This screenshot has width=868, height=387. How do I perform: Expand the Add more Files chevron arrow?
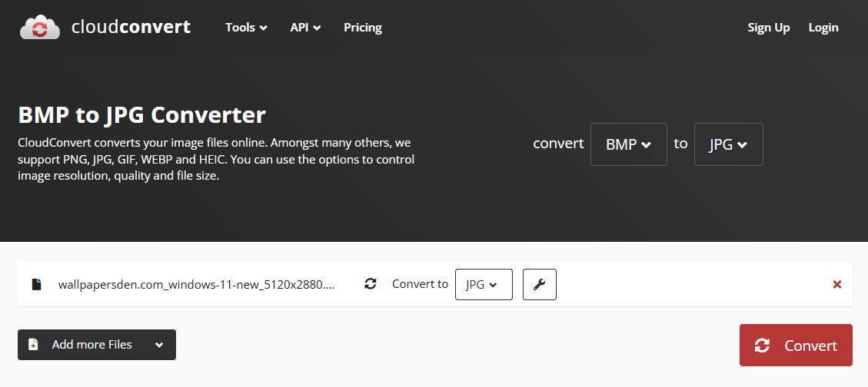click(159, 345)
